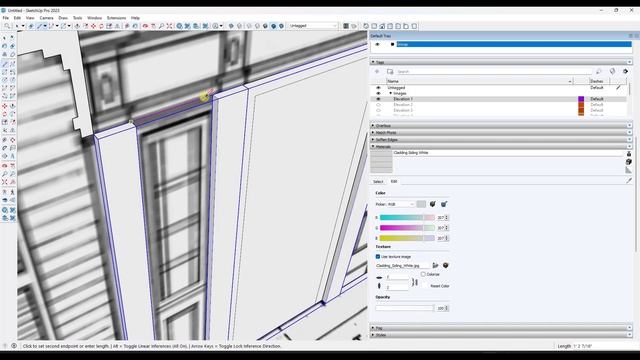This screenshot has width=640, height=360.
Task: Activate Zoom Extents in the top toolbar
Action: tap(169, 26)
